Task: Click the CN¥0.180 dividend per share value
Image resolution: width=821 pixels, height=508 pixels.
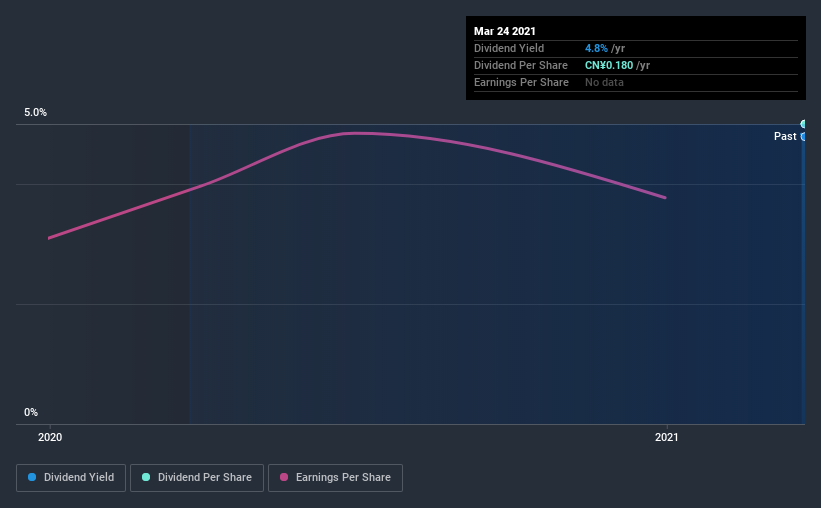Action: click(x=609, y=65)
